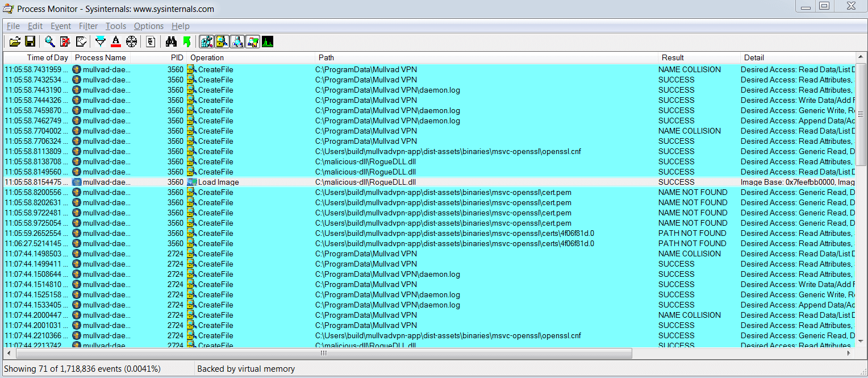Click the first NAME COLLISION result cell
This screenshot has width=868, height=378.
690,69
